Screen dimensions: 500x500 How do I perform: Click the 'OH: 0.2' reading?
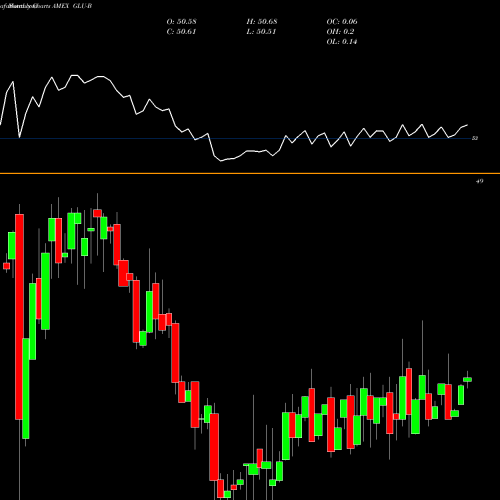[340, 31]
